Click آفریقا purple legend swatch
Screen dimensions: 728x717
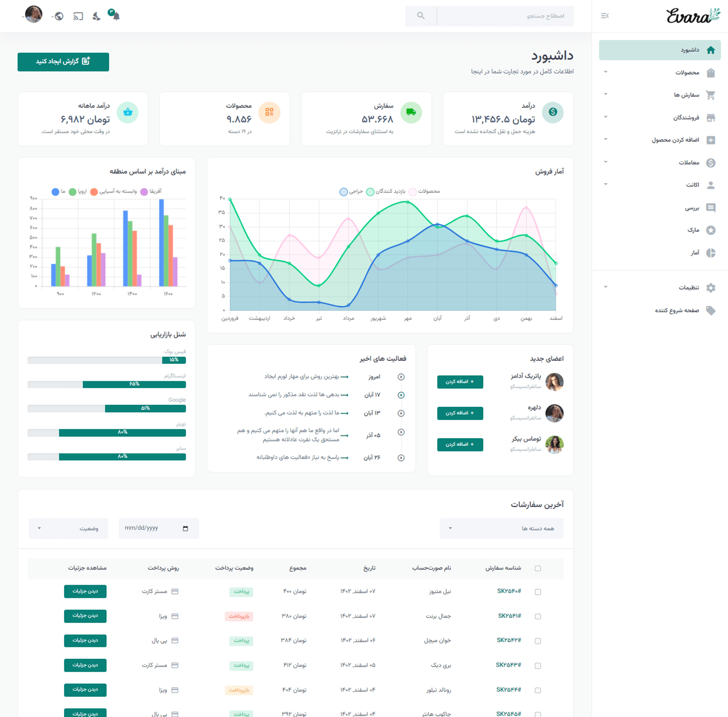tap(144, 192)
